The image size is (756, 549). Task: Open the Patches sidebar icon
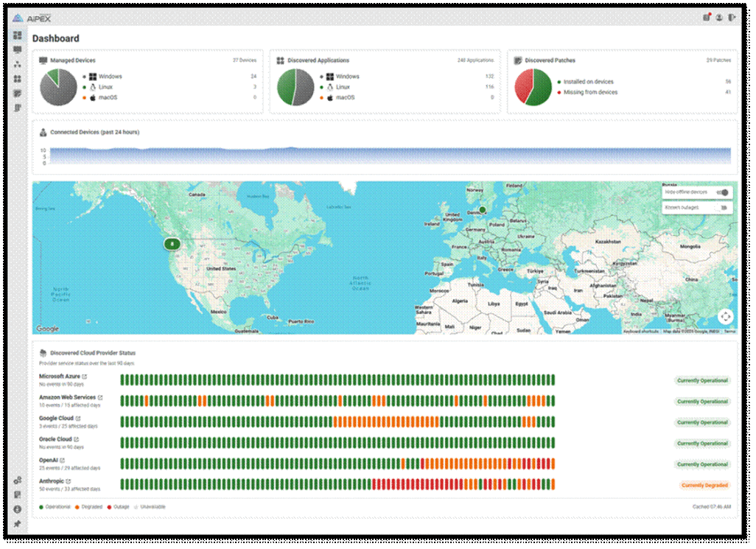click(18, 93)
